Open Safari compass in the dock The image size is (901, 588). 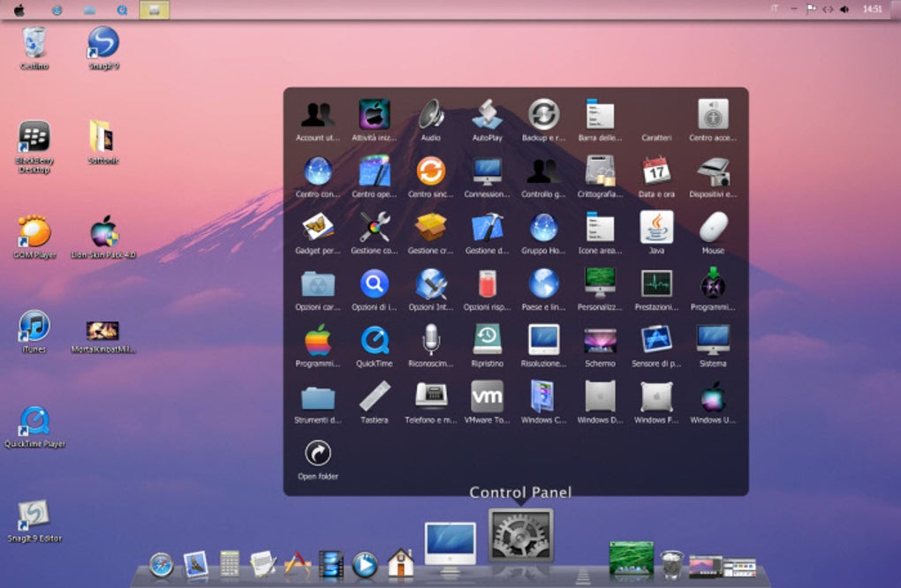pos(162,564)
